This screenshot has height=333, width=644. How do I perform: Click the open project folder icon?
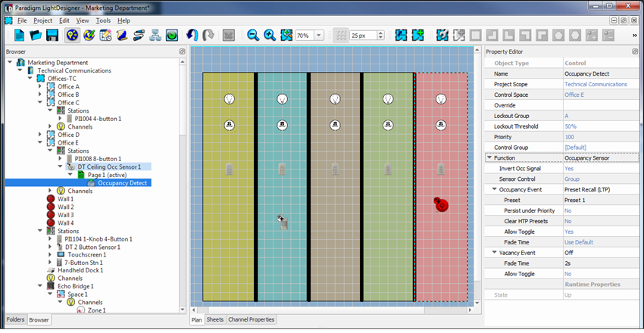[x=35, y=36]
